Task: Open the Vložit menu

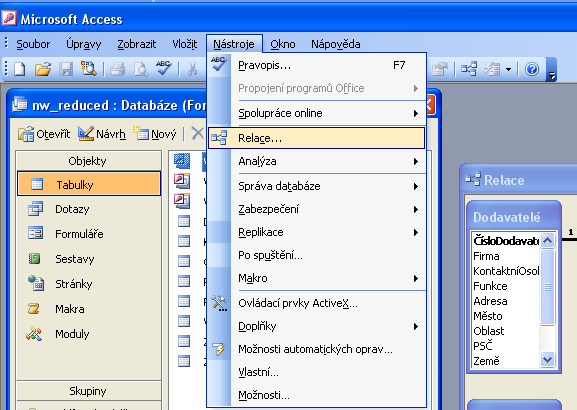Action: coord(185,44)
